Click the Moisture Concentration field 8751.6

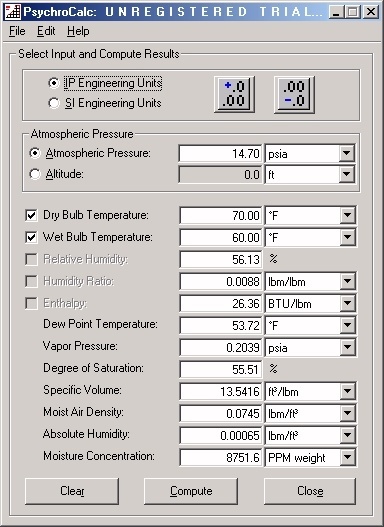click(221, 457)
